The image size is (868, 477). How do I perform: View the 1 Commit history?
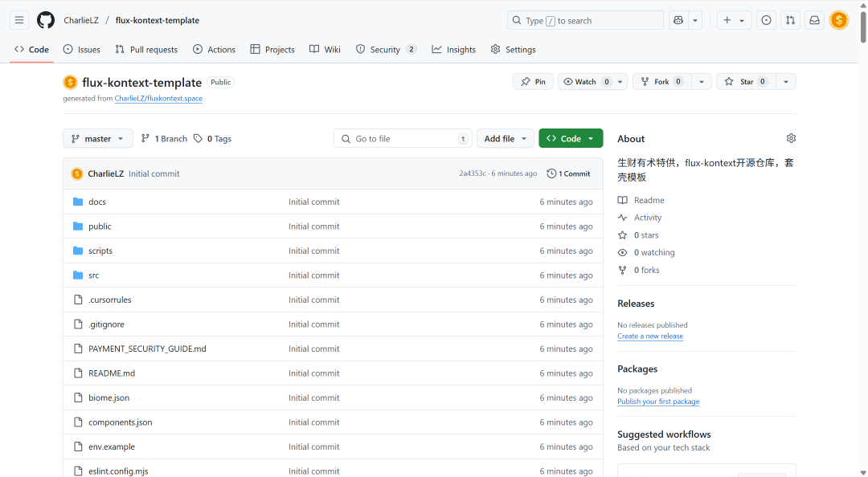click(x=568, y=173)
